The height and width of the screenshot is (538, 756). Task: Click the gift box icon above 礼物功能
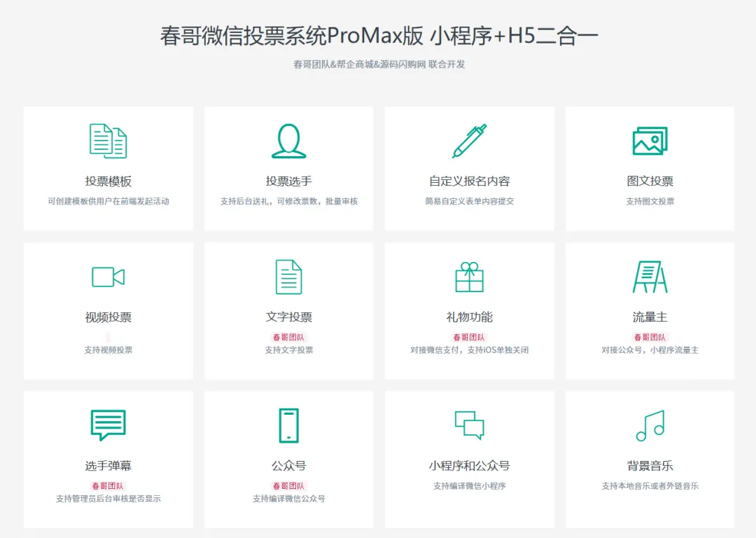(469, 277)
